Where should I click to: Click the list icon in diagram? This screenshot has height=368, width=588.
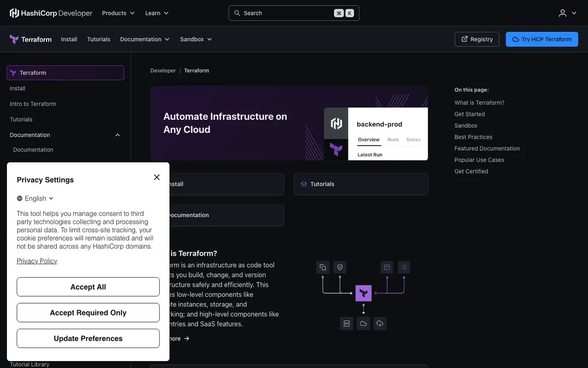[x=404, y=267]
